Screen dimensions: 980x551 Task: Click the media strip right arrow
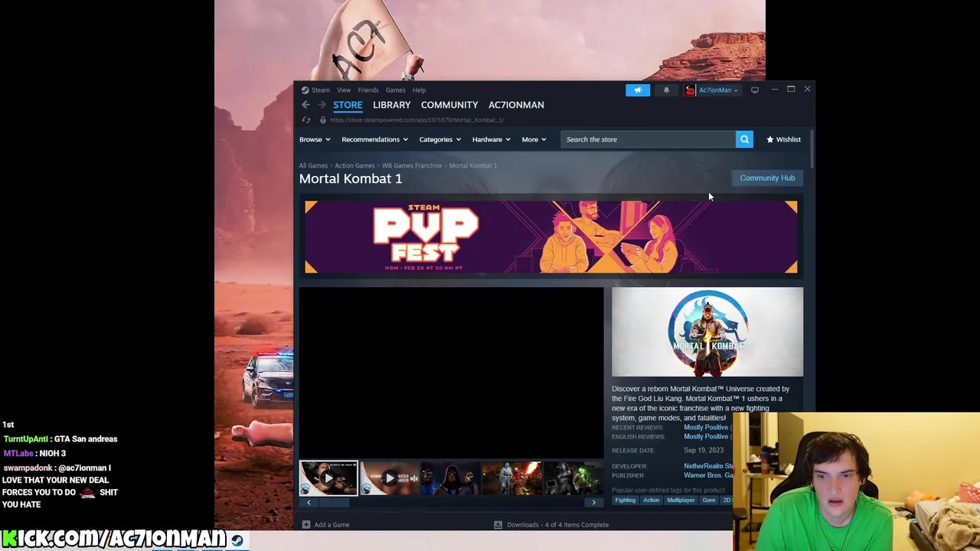pos(594,503)
